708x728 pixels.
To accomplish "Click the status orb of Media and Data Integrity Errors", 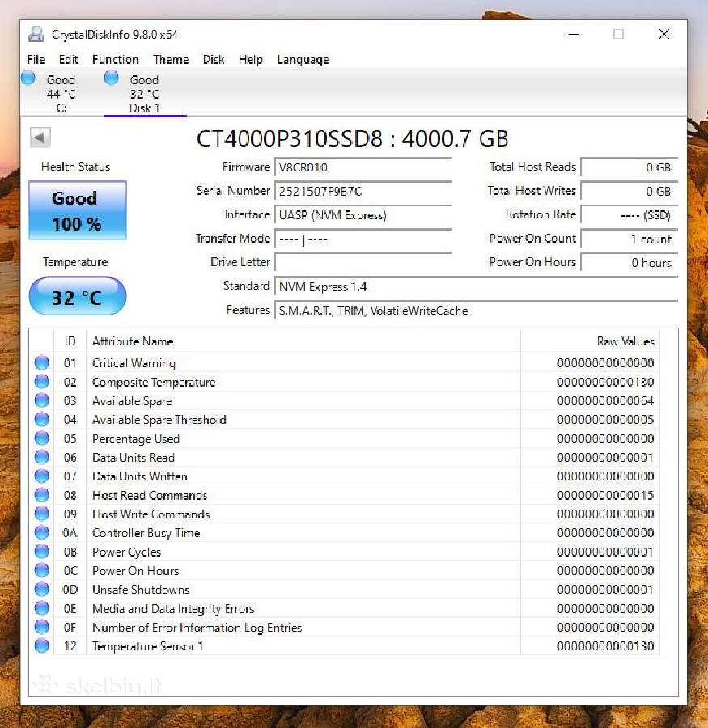I will pyautogui.click(x=42, y=608).
